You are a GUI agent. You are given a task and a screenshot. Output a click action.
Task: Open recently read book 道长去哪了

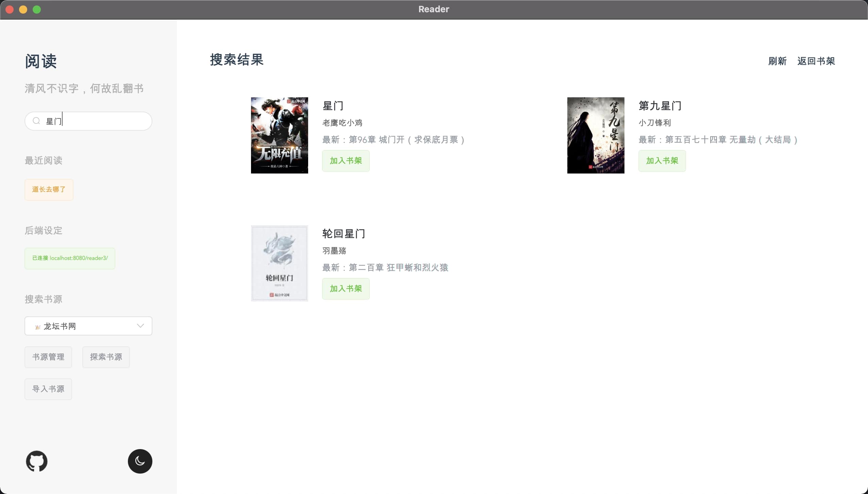click(x=49, y=190)
